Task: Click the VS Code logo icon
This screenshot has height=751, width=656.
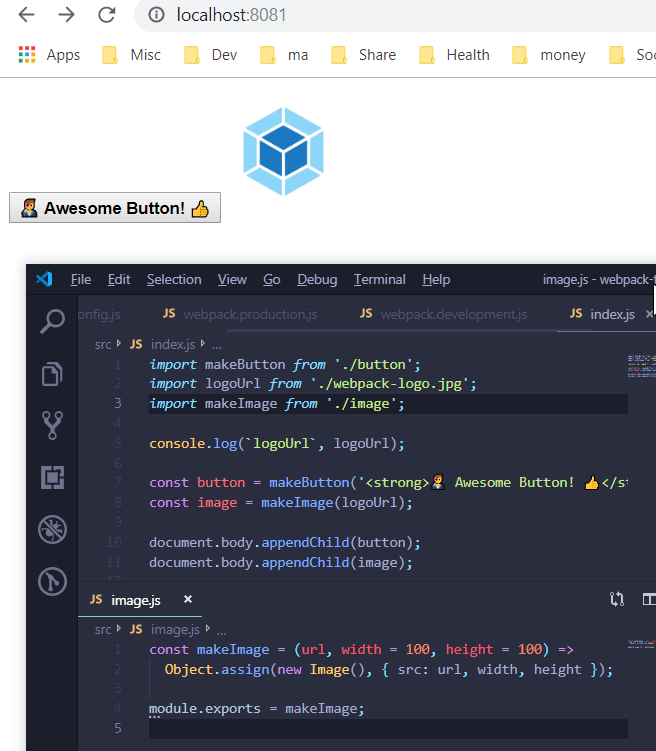Action: pos(45,279)
